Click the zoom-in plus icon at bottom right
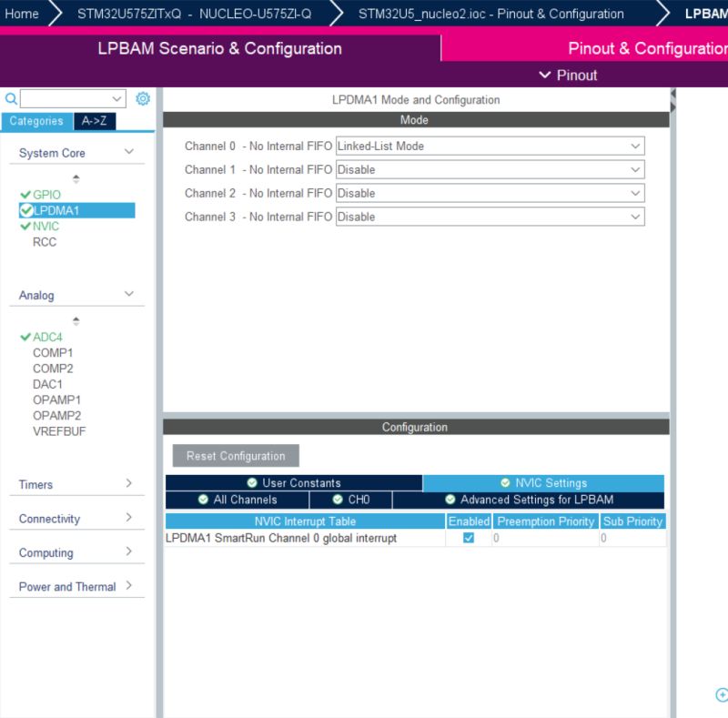 pos(722,694)
